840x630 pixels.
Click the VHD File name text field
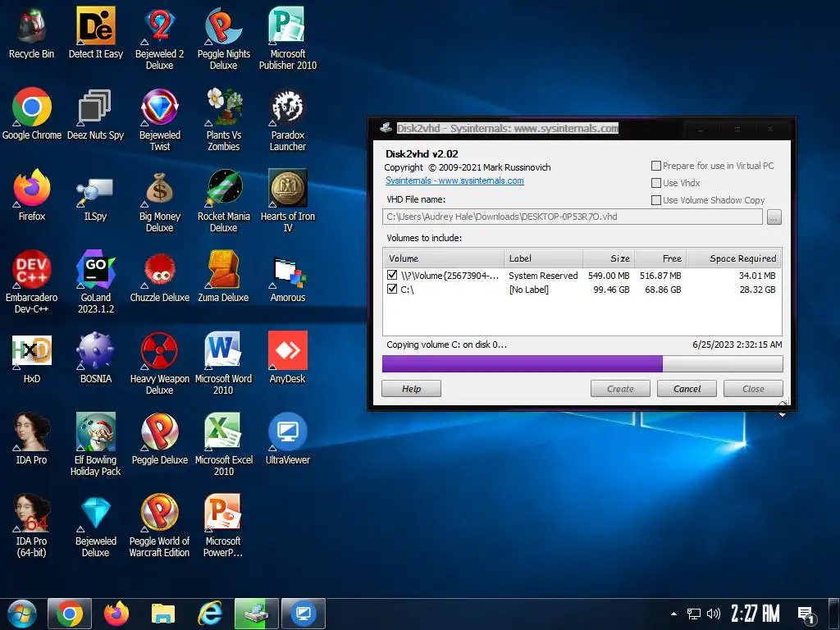tap(572, 217)
